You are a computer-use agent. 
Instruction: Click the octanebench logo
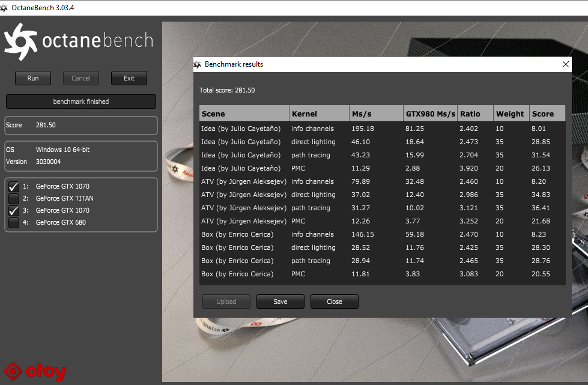pos(79,41)
